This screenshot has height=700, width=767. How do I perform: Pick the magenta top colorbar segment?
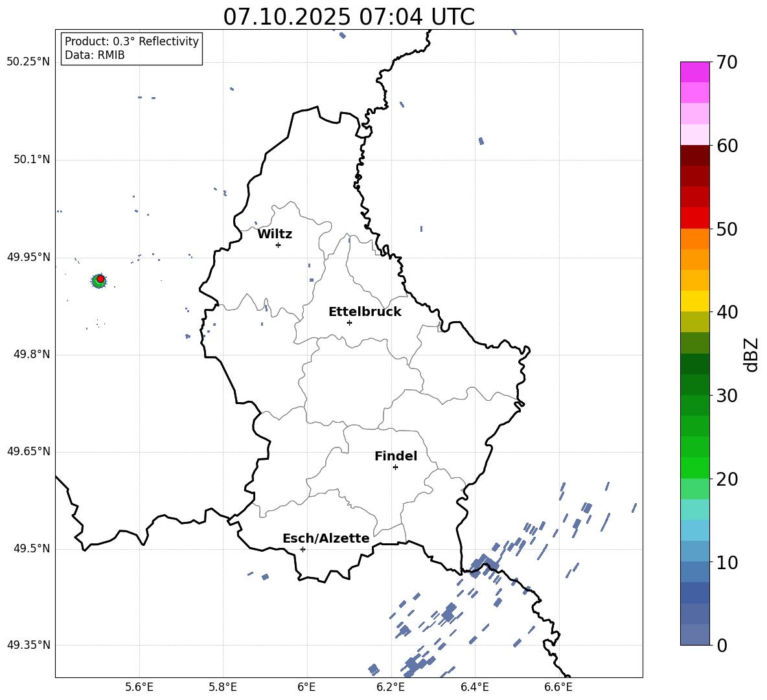click(x=694, y=72)
